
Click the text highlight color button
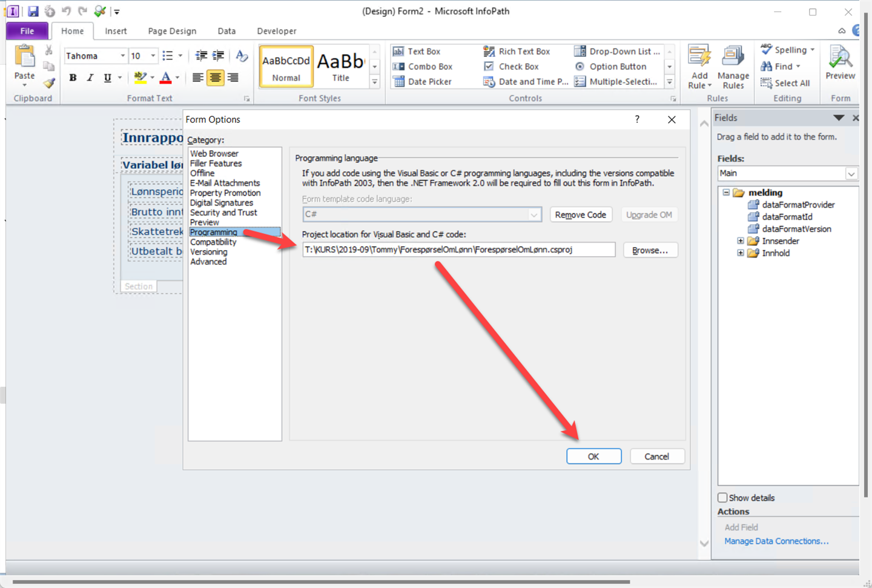pos(140,78)
